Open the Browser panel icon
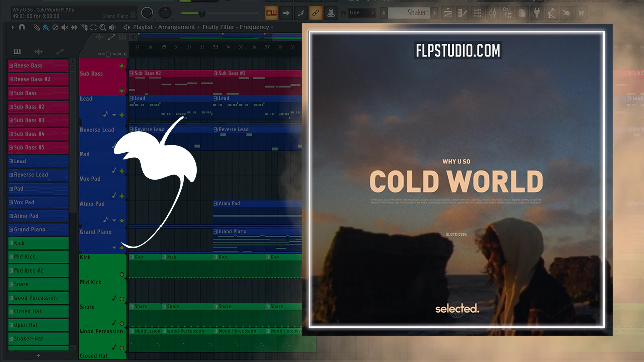The width and height of the screenshot is (644, 362). point(508,13)
